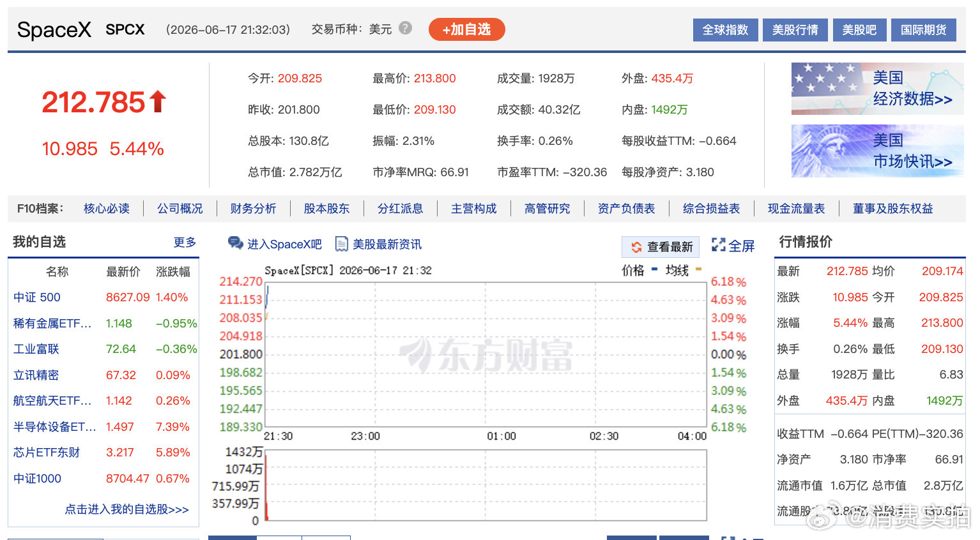Viewport: 980px width, 540px height.
Task: Click the 7.39% change for 半导体设备ETF
Action: click(x=172, y=427)
